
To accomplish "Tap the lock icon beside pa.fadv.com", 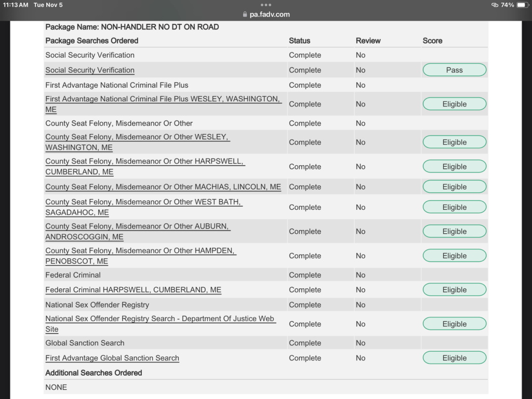I will (x=245, y=15).
